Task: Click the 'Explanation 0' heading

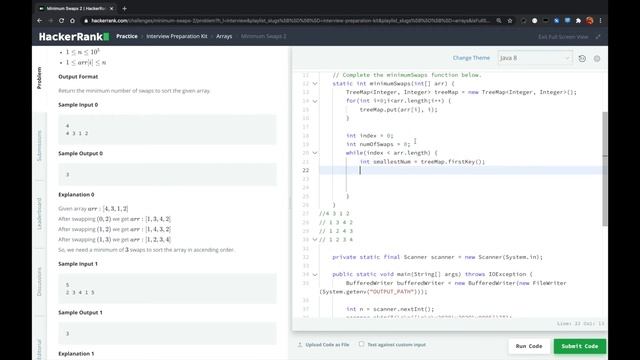Action: pos(76,195)
